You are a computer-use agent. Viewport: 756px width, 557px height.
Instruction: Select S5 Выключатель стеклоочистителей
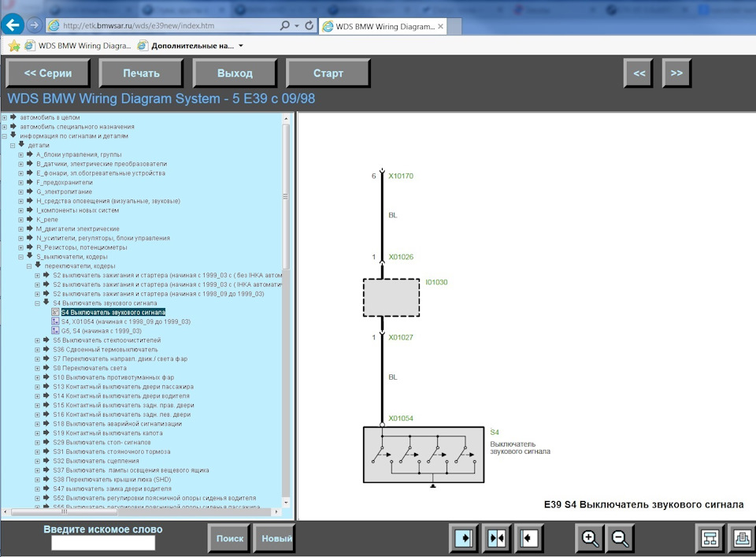click(107, 340)
